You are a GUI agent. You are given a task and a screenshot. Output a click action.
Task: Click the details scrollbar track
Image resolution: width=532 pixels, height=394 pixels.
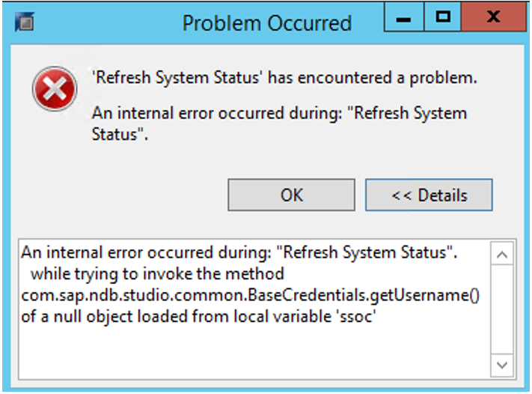click(502, 310)
